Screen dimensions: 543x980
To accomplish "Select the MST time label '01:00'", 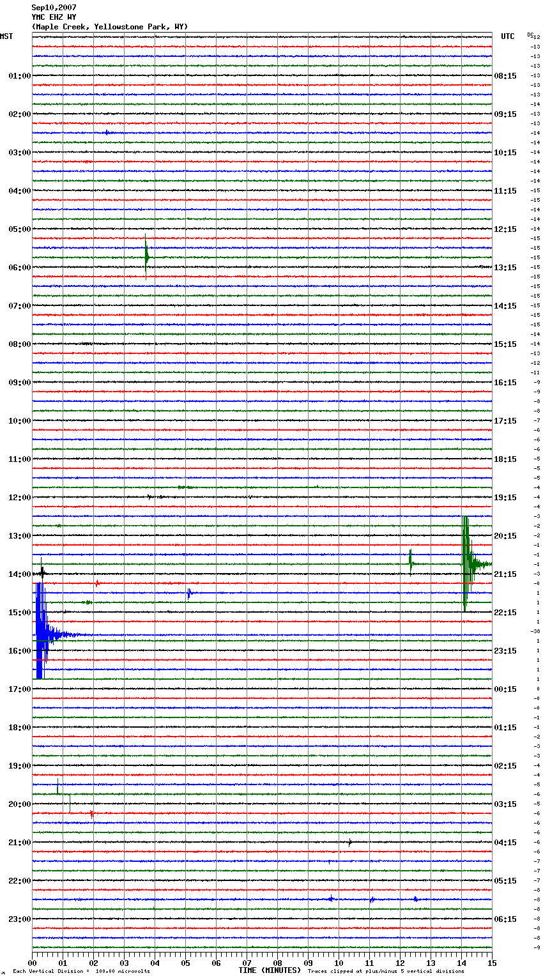I will 20,76.
